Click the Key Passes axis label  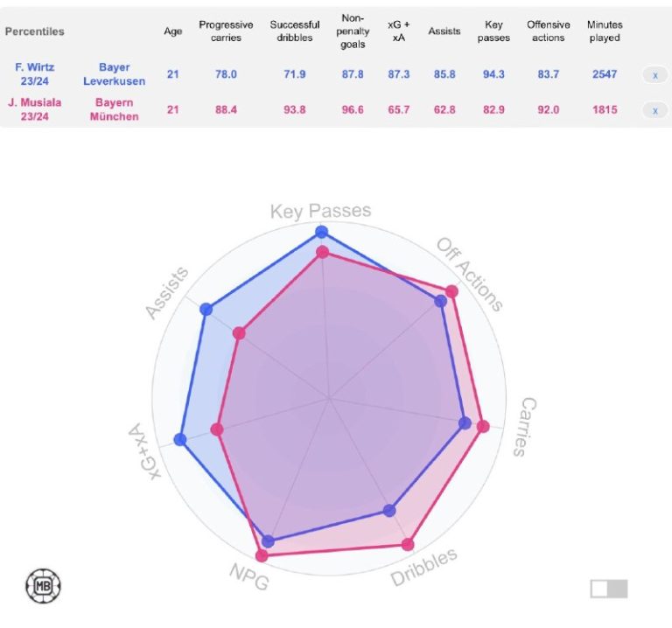pos(320,211)
